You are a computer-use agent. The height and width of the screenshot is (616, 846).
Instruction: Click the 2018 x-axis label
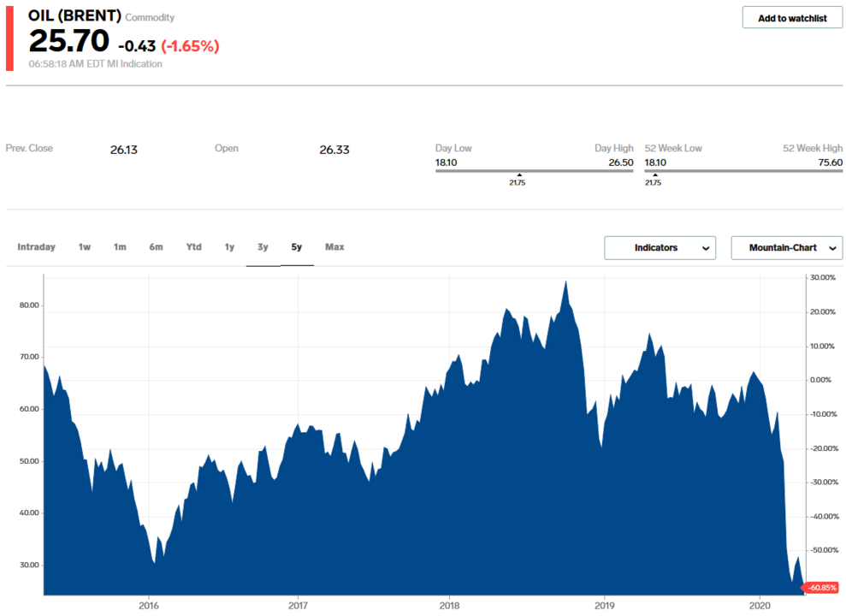449,605
